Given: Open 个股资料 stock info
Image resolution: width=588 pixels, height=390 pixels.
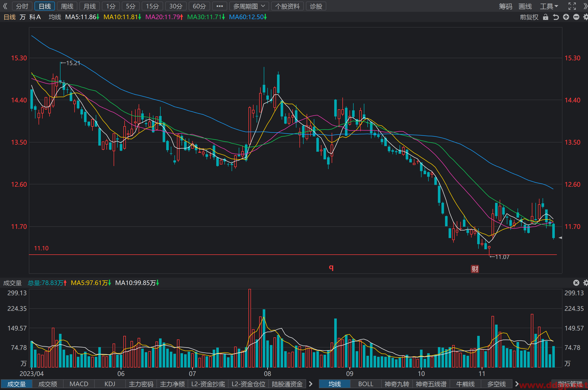Looking at the screenshot, I should (287, 6).
